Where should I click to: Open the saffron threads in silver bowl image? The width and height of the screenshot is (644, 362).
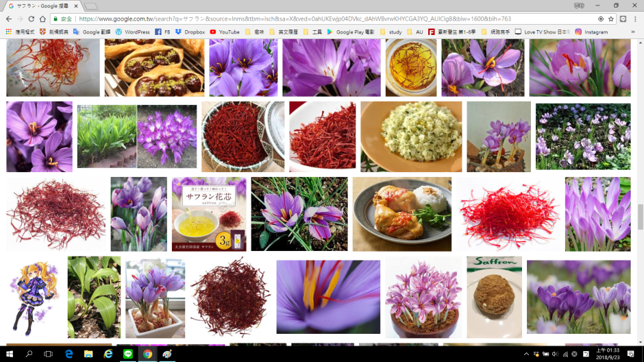click(243, 137)
